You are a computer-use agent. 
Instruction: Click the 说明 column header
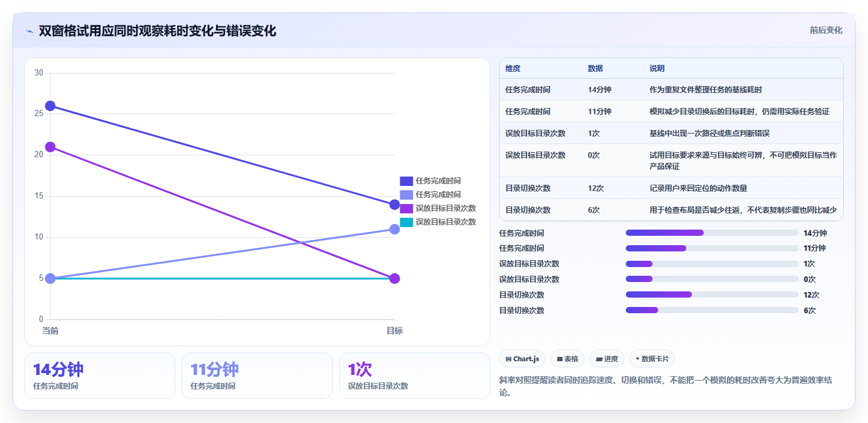click(657, 69)
